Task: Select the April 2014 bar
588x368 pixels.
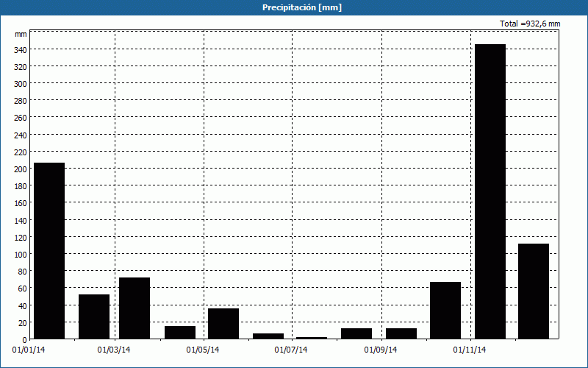Action: pyautogui.click(x=180, y=333)
